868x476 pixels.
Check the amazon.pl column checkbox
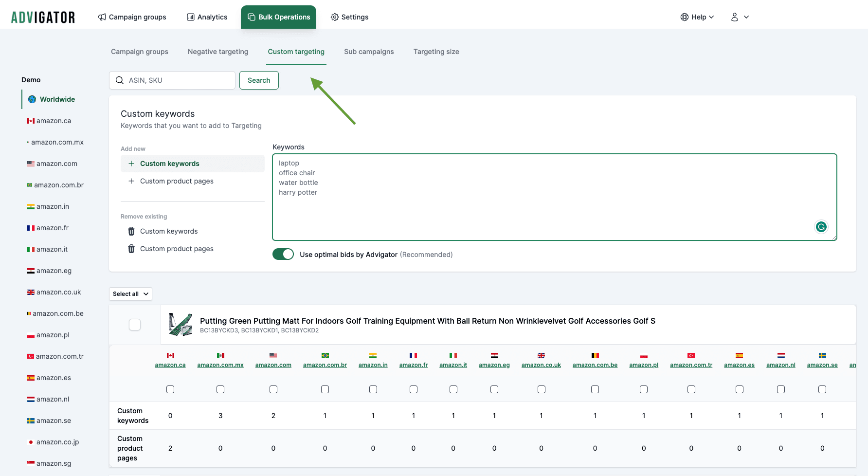[x=644, y=389]
